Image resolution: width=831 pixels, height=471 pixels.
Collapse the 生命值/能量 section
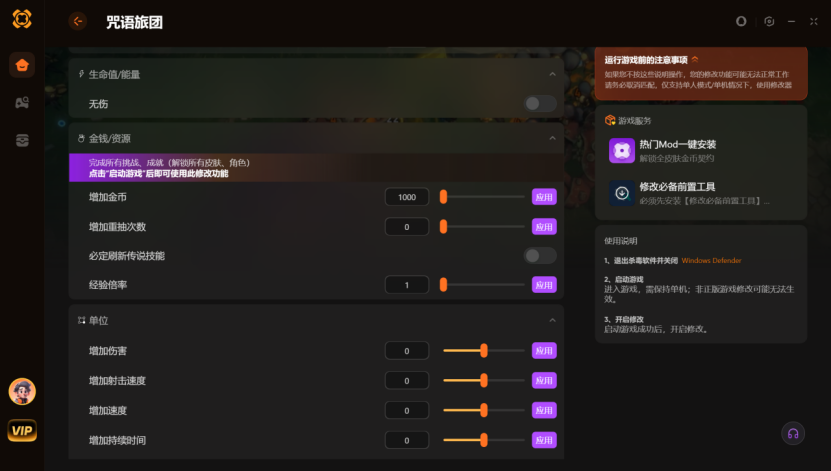[x=552, y=75]
